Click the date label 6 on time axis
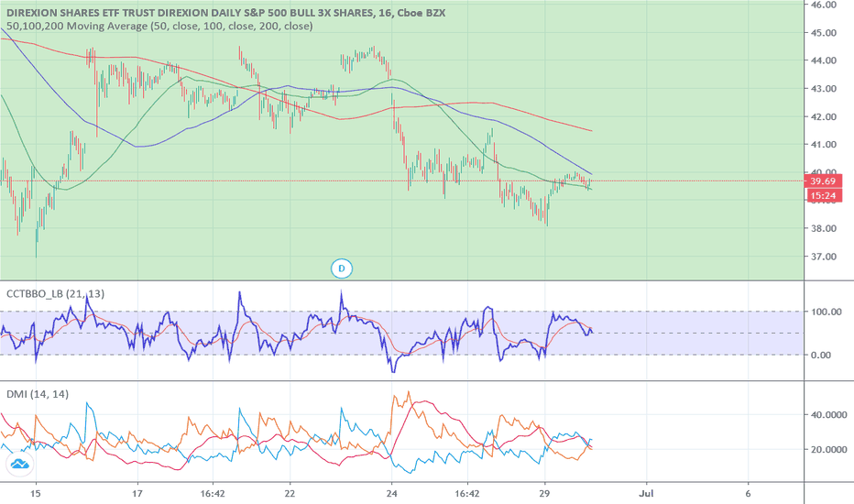This screenshot has height=504, width=854. 748,494
